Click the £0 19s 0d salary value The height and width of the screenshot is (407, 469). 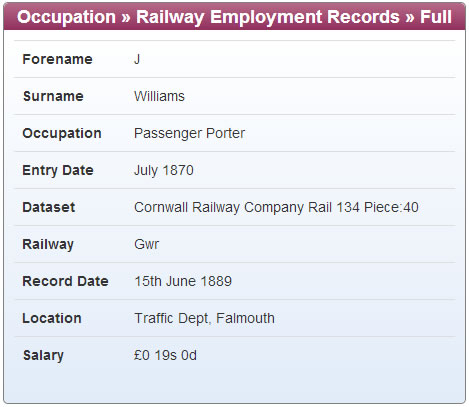(165, 355)
